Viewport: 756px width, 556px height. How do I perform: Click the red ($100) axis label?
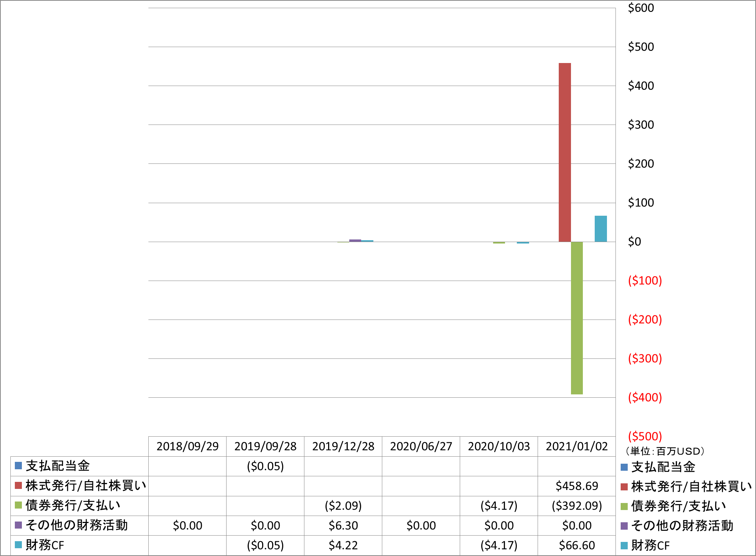click(x=645, y=281)
